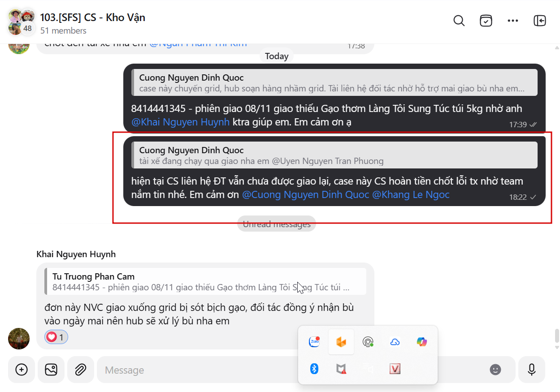This screenshot has height=392, width=560.
Task: Open the calendar checkmark icon in the header
Action: [x=486, y=21]
